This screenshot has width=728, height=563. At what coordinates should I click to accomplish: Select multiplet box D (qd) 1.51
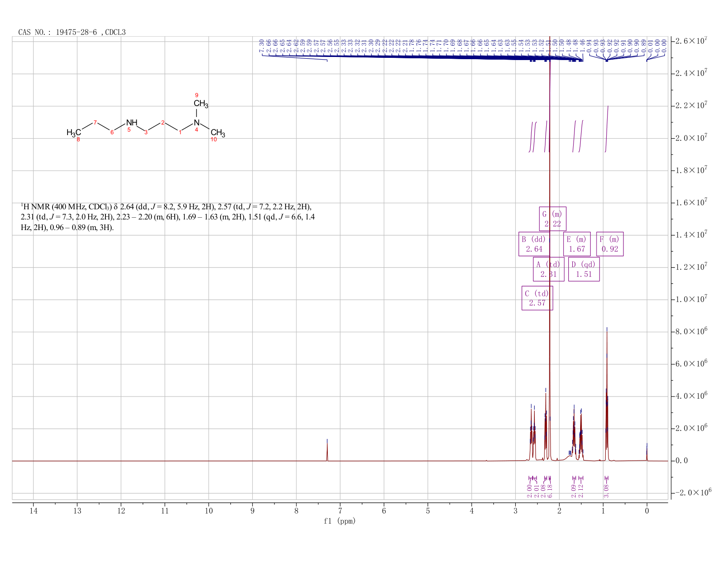pyautogui.click(x=584, y=269)
